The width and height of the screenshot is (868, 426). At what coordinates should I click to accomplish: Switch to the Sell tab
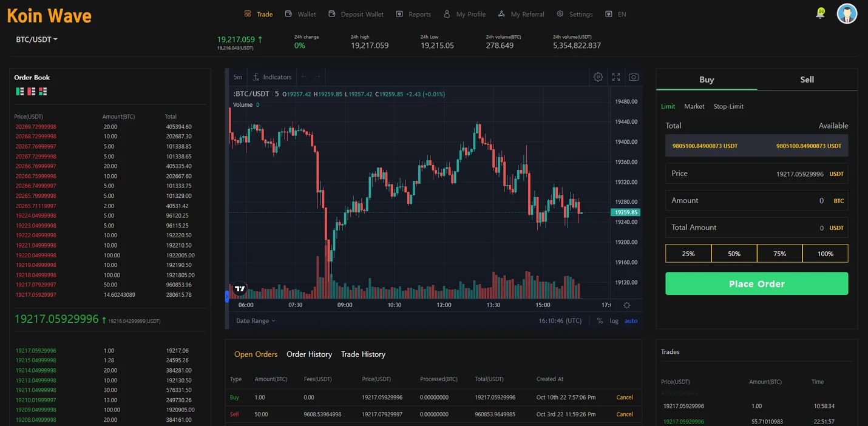[807, 79]
